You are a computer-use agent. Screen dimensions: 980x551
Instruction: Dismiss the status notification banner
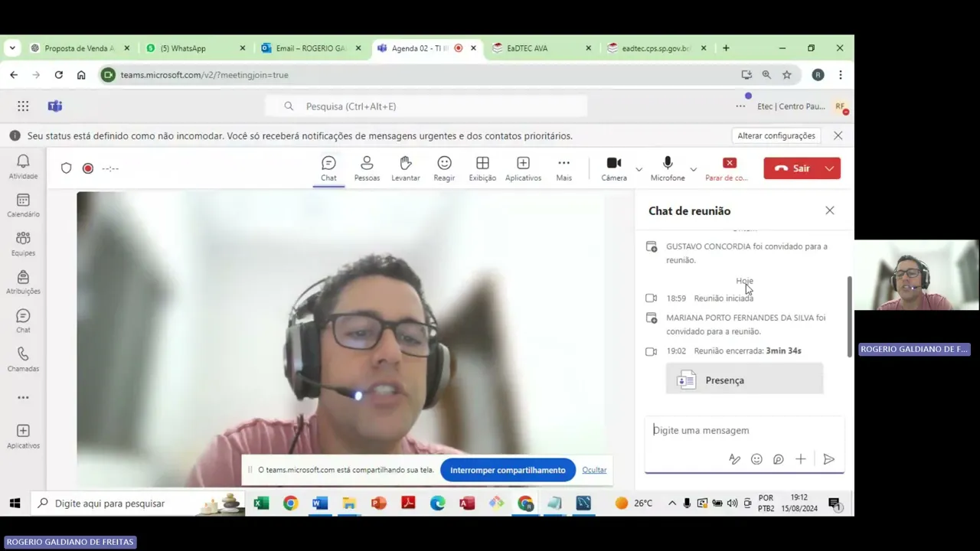click(x=838, y=135)
